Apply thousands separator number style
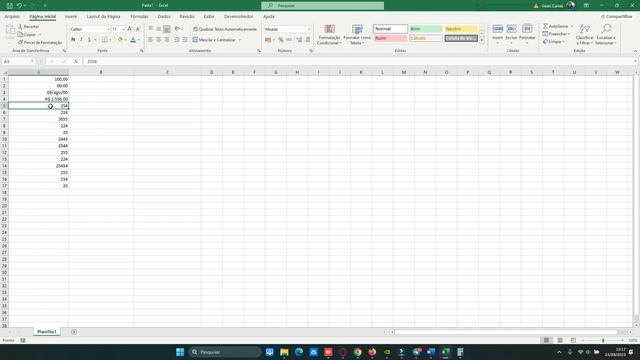 [x=289, y=40]
